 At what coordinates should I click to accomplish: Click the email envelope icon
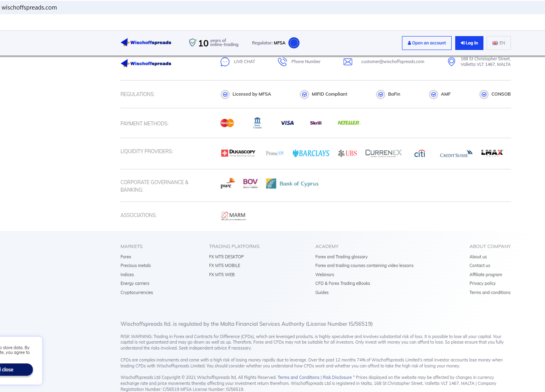(348, 62)
